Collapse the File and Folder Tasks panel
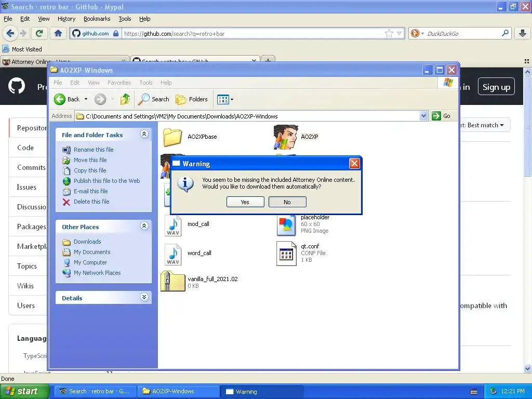 point(144,134)
